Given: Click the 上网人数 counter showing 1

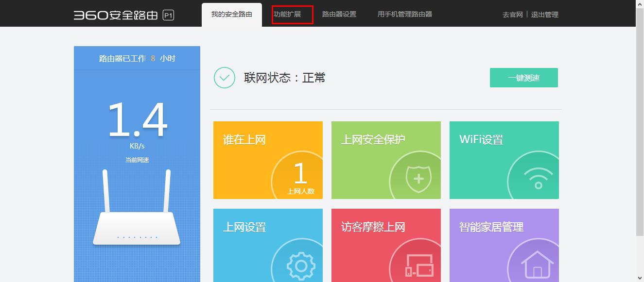Looking at the screenshot, I should [302, 180].
